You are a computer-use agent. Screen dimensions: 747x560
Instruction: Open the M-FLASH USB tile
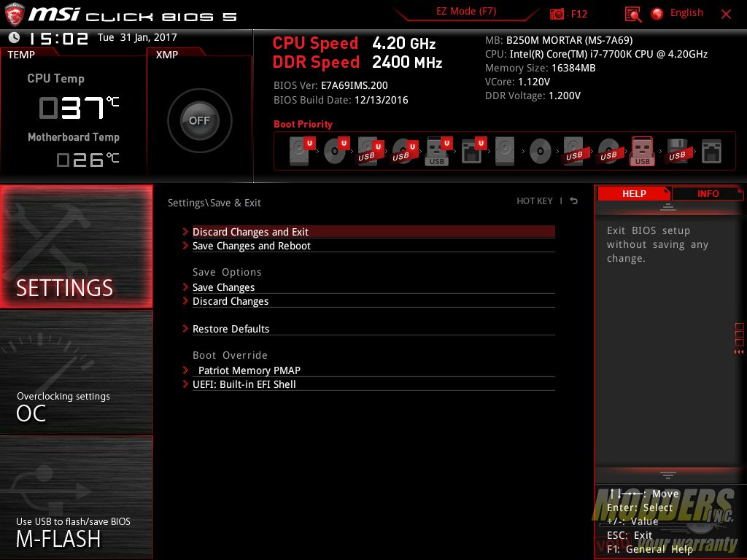76,497
